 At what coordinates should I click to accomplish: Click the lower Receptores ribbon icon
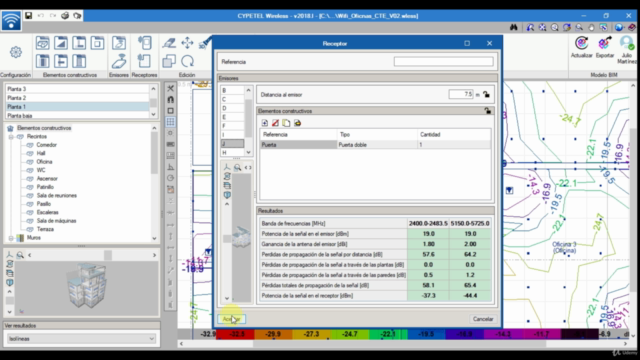144,61
